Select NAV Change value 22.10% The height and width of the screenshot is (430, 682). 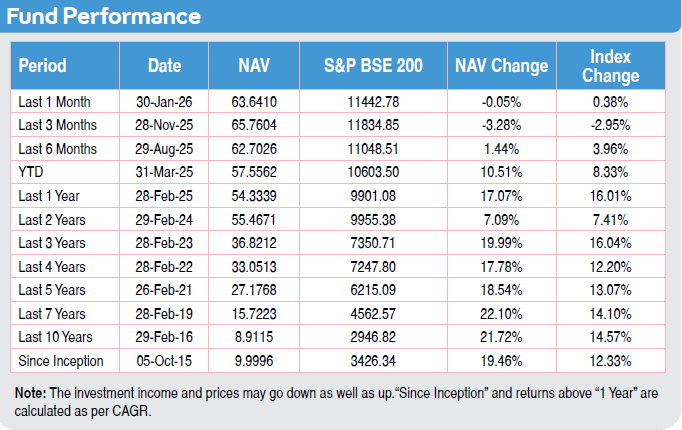pos(501,312)
